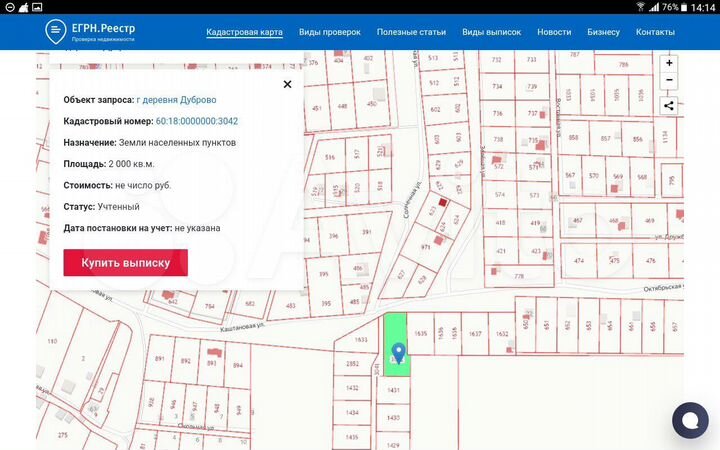720x450 pixels.
Task: Click the blue location pin marker
Action: (398, 353)
